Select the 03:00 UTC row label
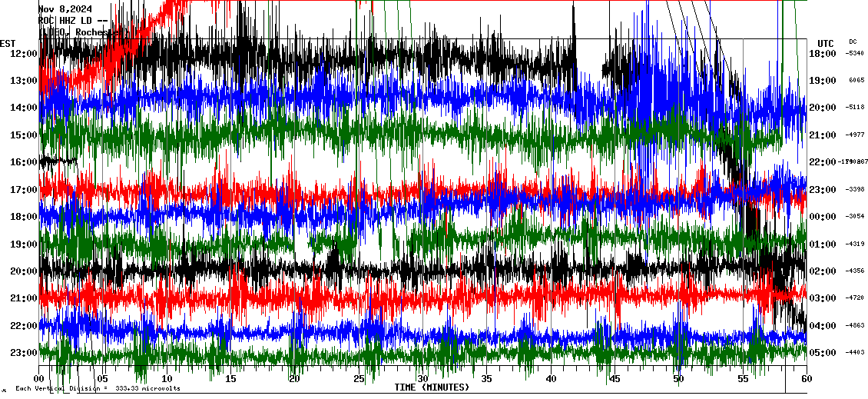Screen dimensions: 868x399 click(822, 298)
